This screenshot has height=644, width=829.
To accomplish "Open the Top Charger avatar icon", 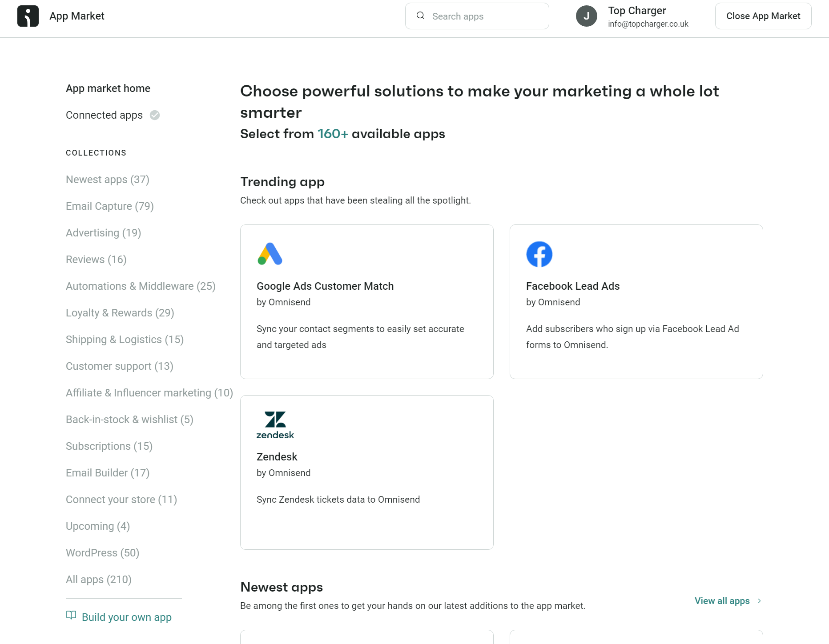I will [586, 16].
